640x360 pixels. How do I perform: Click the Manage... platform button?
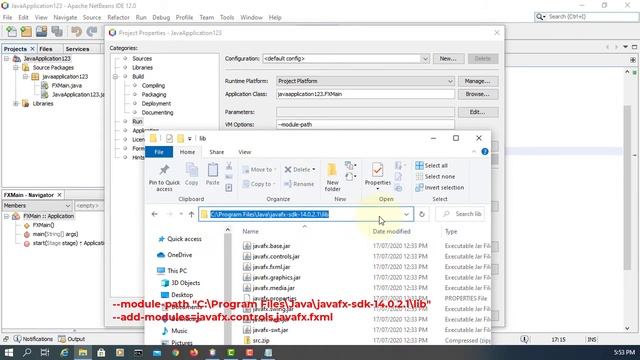coord(478,81)
